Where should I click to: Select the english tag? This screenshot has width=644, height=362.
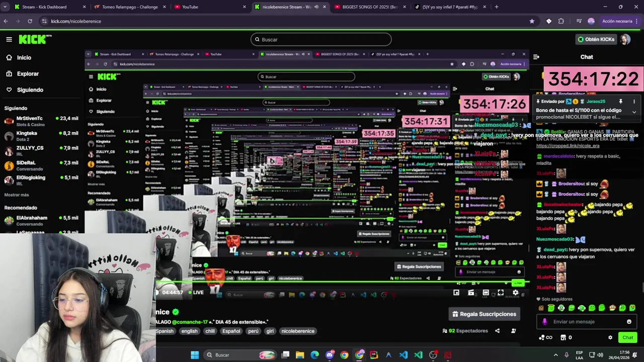point(189,331)
